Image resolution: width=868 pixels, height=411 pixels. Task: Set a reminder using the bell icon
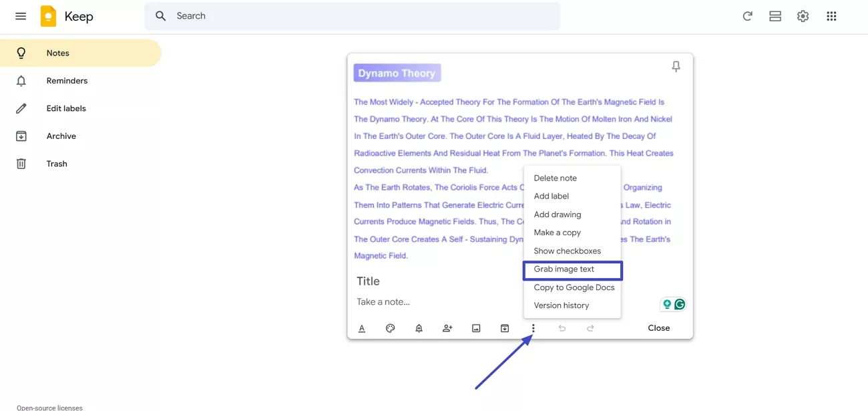point(419,328)
